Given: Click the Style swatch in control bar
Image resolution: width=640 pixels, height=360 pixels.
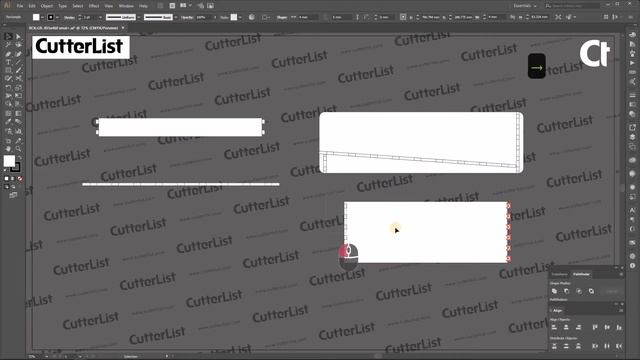Looking at the screenshot, I should tap(234, 17).
